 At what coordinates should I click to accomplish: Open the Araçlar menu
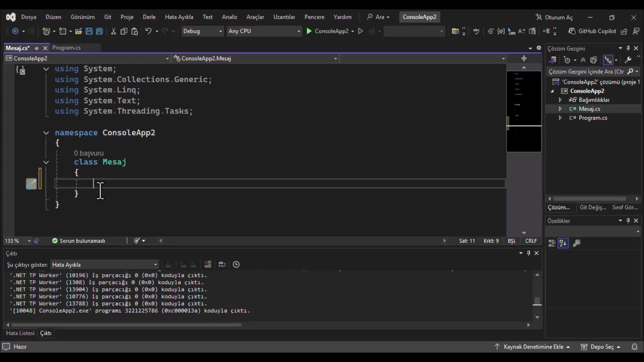[x=255, y=17]
